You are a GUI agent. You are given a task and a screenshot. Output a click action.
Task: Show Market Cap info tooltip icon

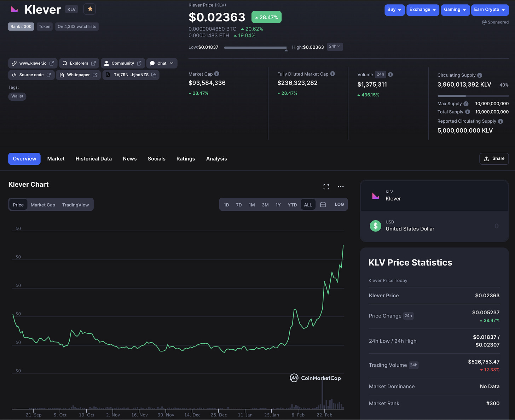[217, 74]
